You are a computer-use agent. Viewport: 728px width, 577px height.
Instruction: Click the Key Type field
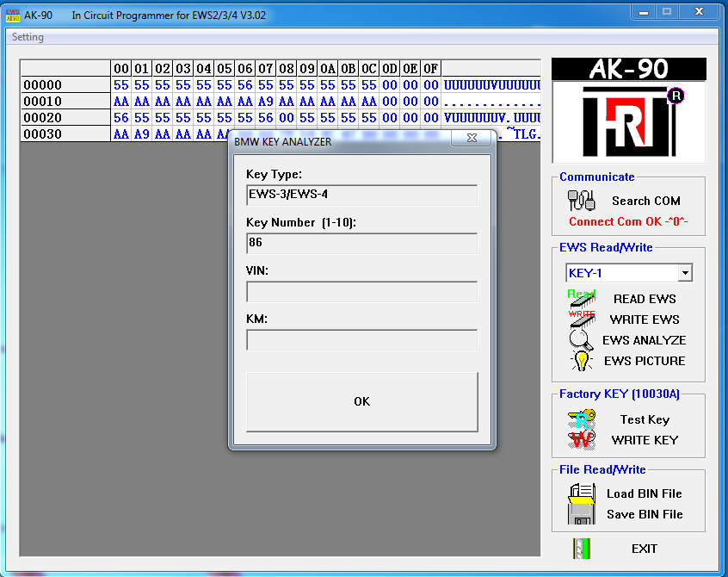coord(361,195)
